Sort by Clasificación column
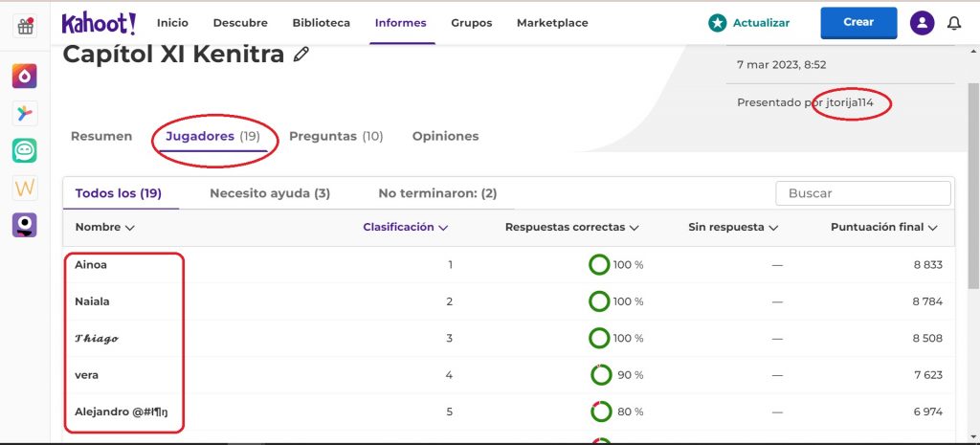The height and width of the screenshot is (445, 980). [x=405, y=228]
